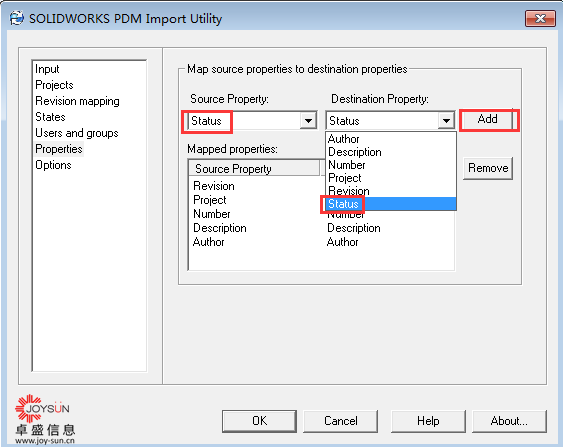The width and height of the screenshot is (563, 447).
Task: Select the Revision row in mapped properties
Action: coord(321,186)
